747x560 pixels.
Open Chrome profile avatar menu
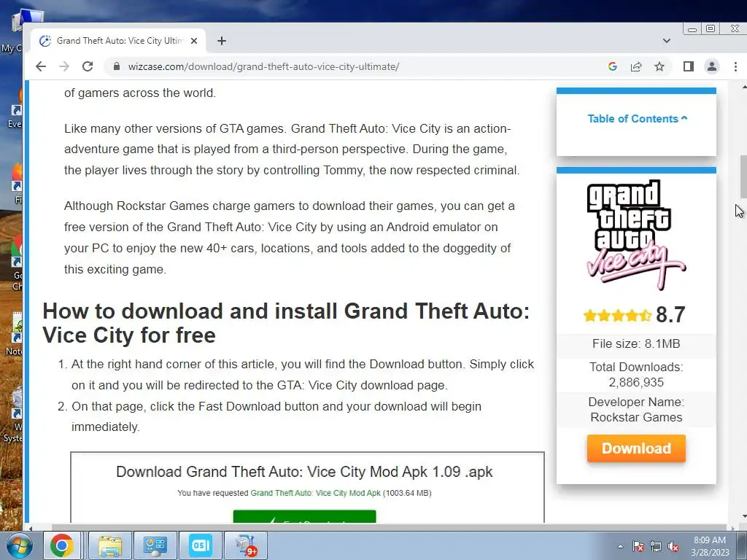712,66
